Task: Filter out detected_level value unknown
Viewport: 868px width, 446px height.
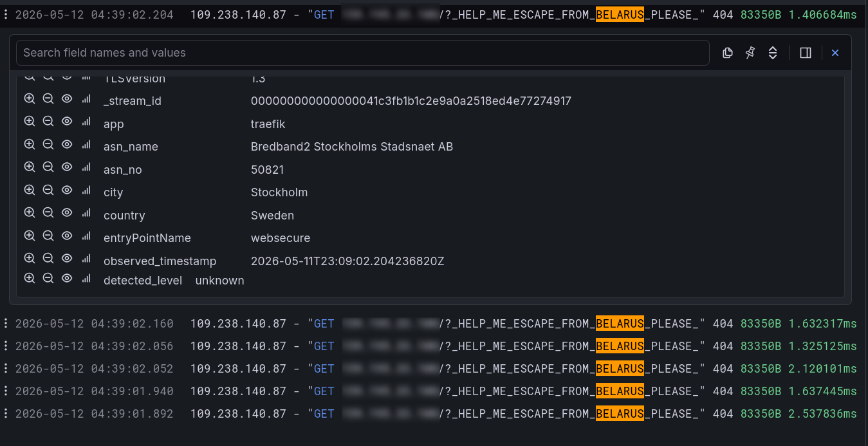Action: (48, 278)
